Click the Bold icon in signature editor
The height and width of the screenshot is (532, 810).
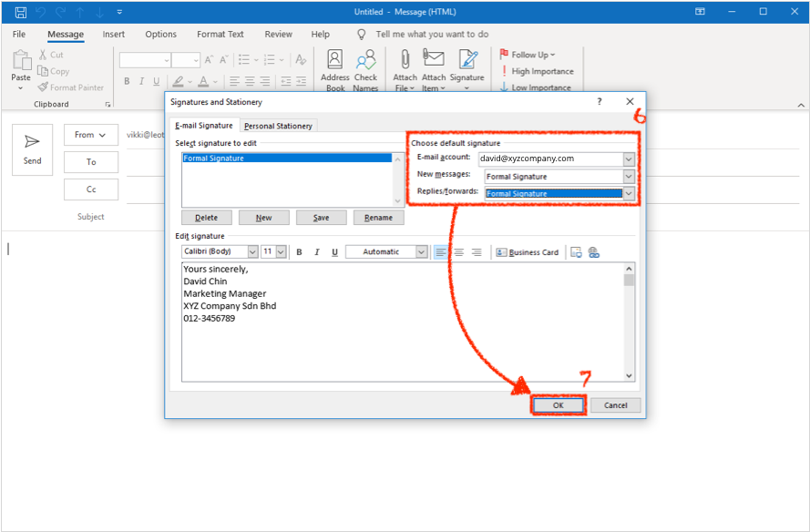click(299, 252)
